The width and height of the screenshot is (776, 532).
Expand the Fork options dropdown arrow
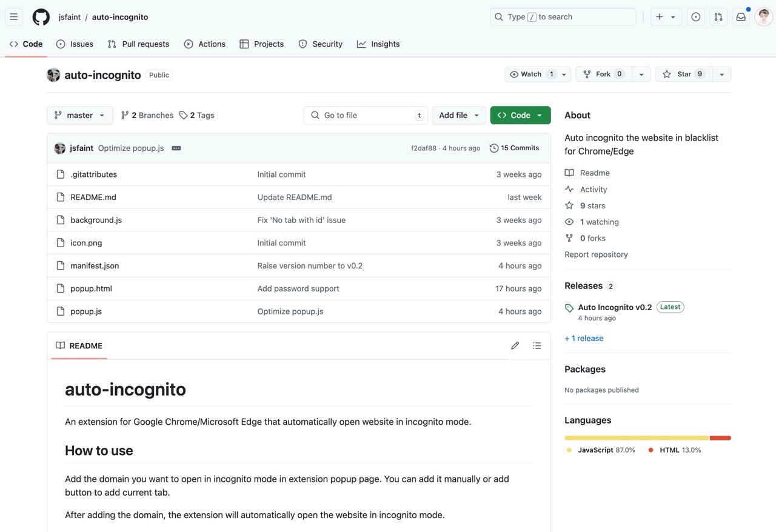pos(641,74)
